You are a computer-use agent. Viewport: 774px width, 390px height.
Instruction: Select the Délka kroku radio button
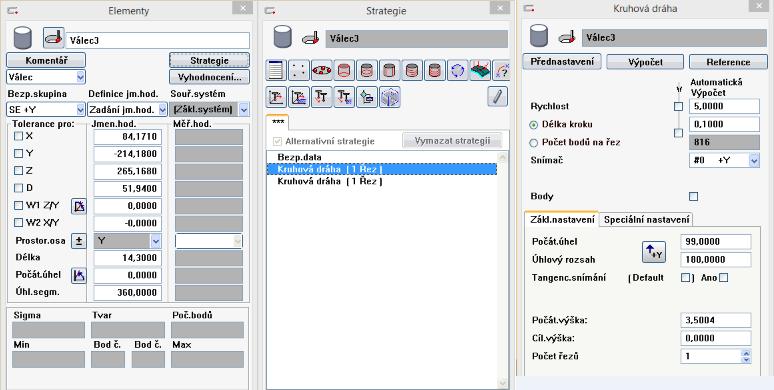533,125
